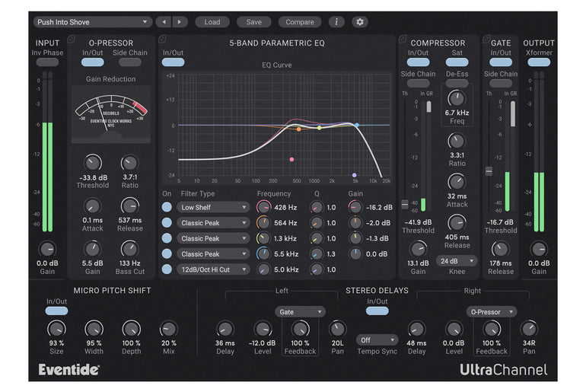Toggle Compressor De-Ess switch

(x=457, y=83)
